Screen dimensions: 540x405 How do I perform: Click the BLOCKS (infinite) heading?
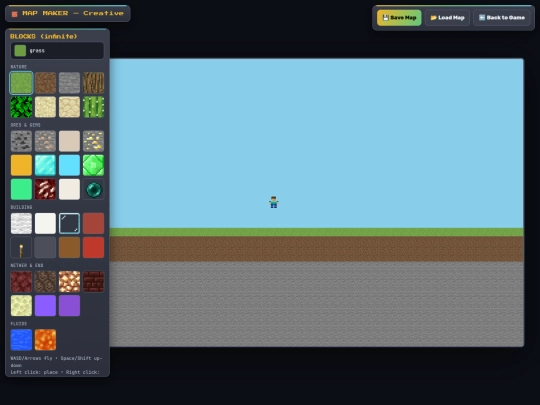(x=44, y=36)
